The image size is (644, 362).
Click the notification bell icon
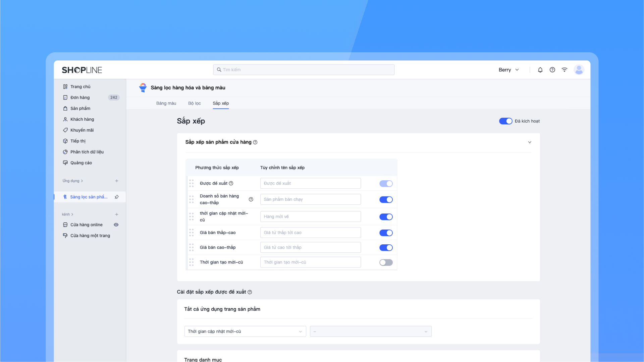pyautogui.click(x=540, y=70)
